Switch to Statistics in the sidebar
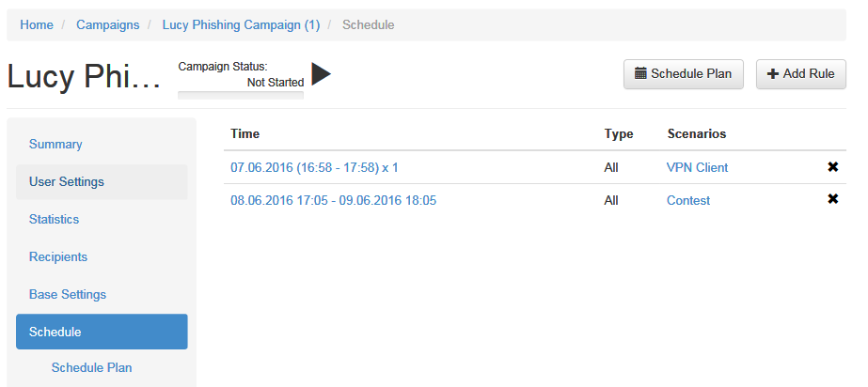Viewport: 868px width, 387px height. click(x=54, y=220)
